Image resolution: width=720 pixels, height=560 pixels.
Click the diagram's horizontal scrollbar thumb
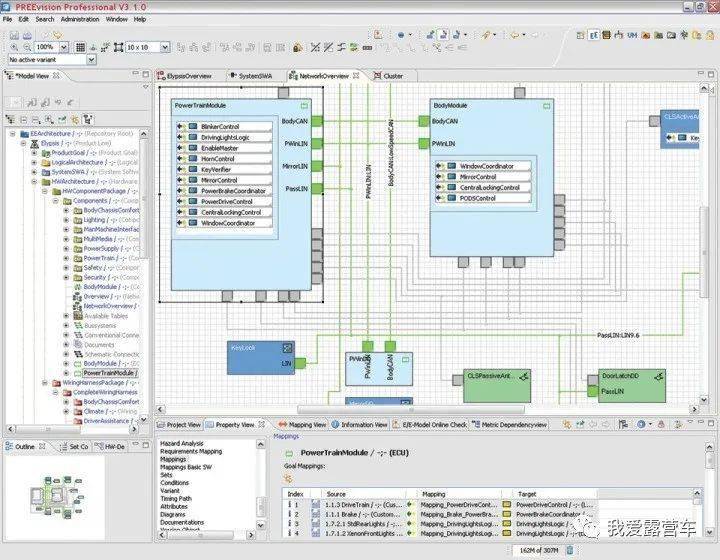411,409
